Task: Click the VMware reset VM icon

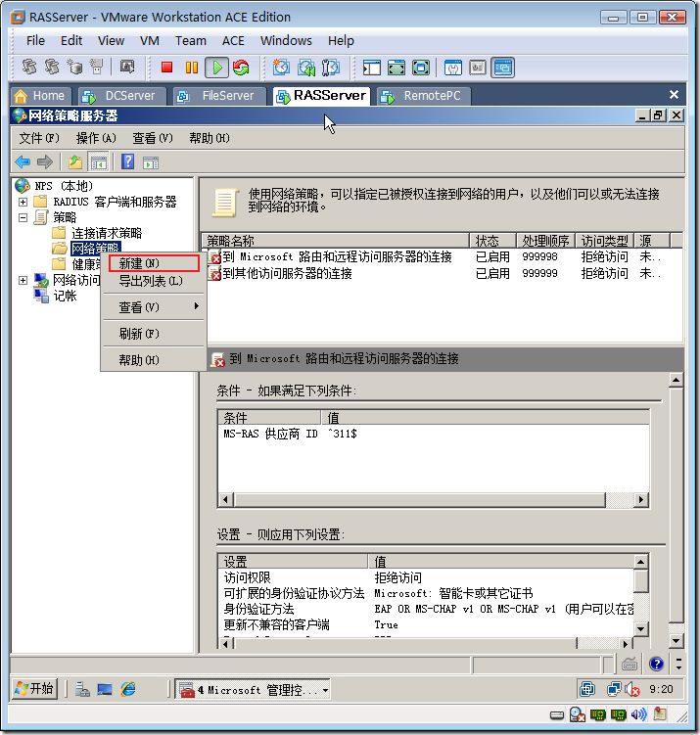Action: point(241,68)
